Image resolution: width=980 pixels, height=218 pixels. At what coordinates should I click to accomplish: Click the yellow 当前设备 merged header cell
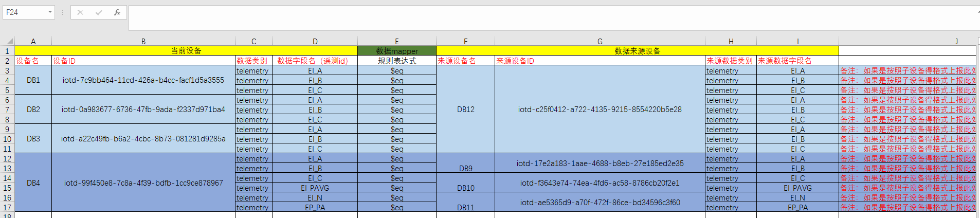pyautogui.click(x=186, y=51)
